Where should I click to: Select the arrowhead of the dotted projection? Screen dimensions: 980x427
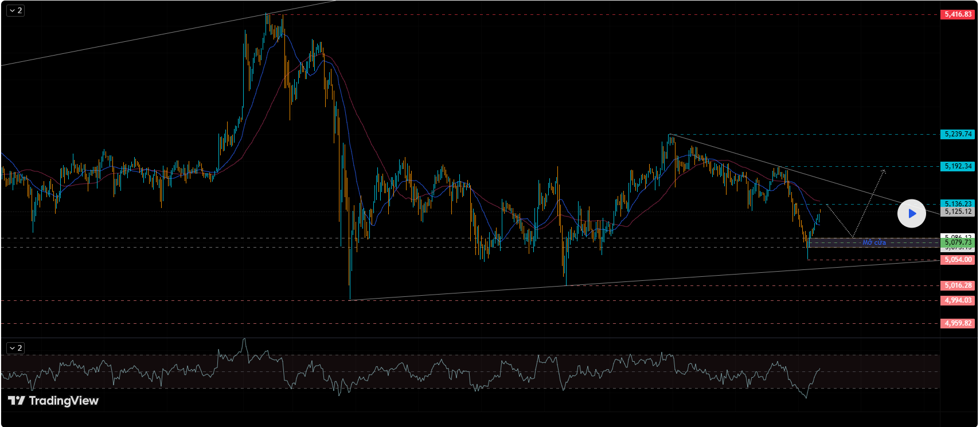(x=884, y=170)
